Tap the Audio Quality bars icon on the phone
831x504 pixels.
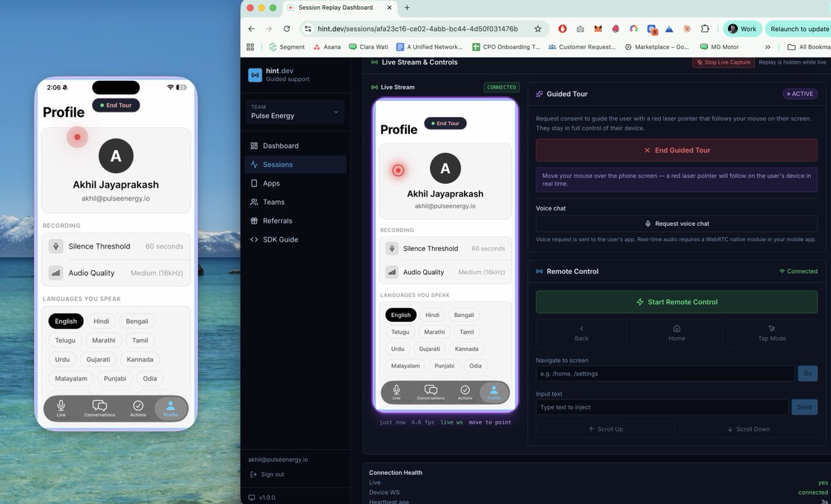(x=56, y=273)
